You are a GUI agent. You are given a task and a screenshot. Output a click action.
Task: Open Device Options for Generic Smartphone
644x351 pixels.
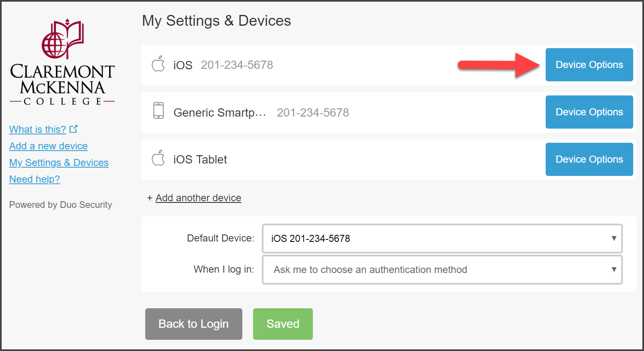coord(589,112)
